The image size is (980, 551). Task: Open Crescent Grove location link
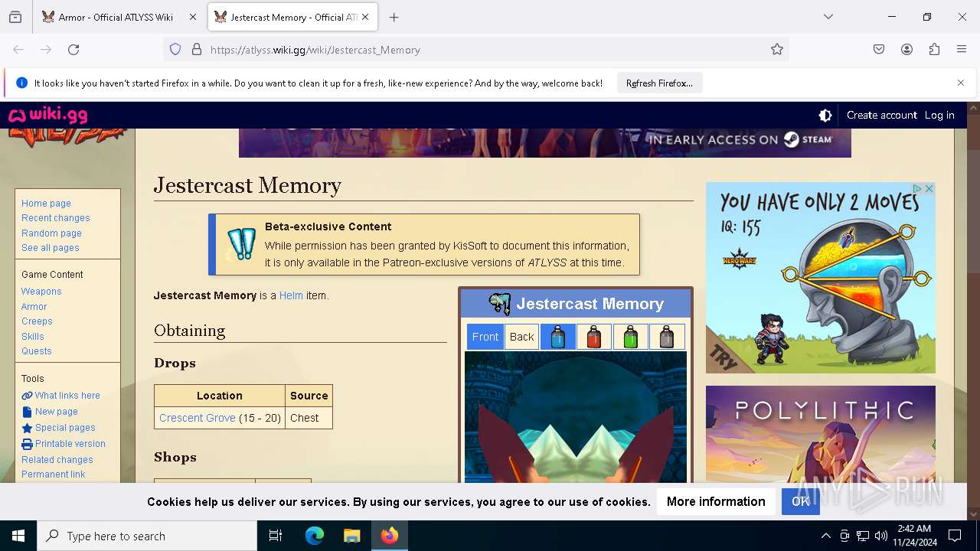(x=198, y=418)
